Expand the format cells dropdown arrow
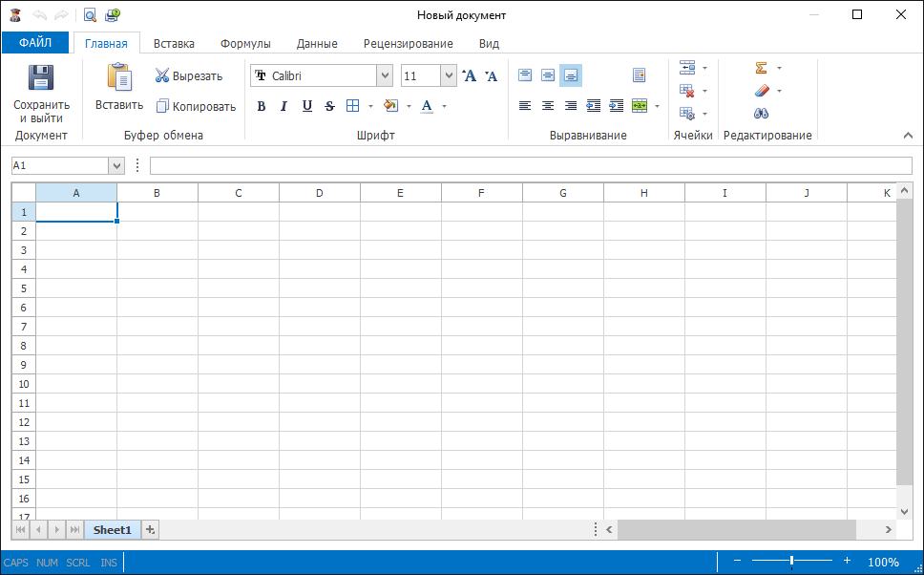Image resolution: width=924 pixels, height=575 pixels. coord(704,114)
